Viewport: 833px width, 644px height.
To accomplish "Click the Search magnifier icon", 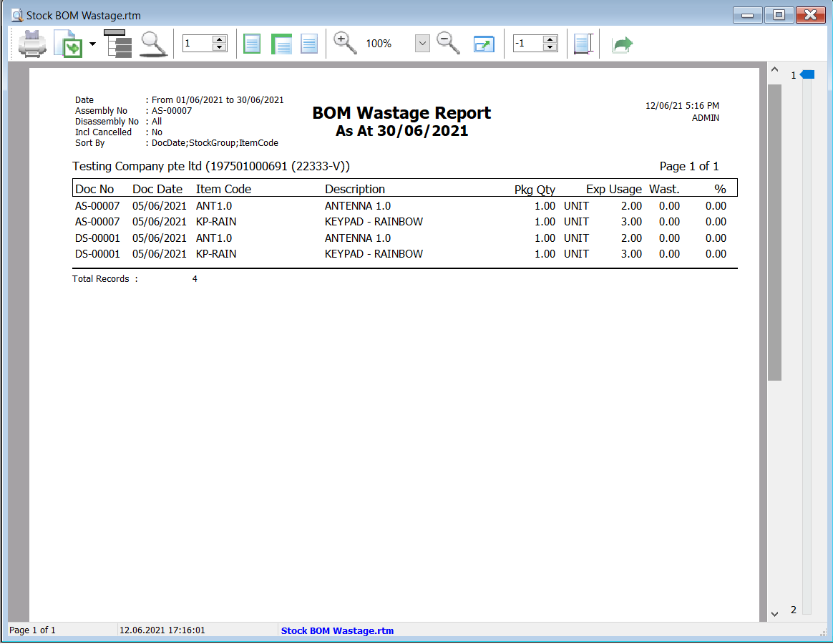I will [152, 43].
